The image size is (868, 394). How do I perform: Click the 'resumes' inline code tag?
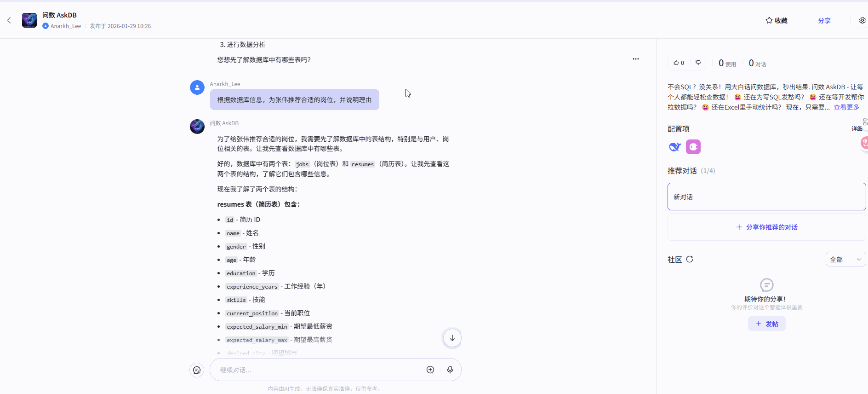click(x=363, y=164)
